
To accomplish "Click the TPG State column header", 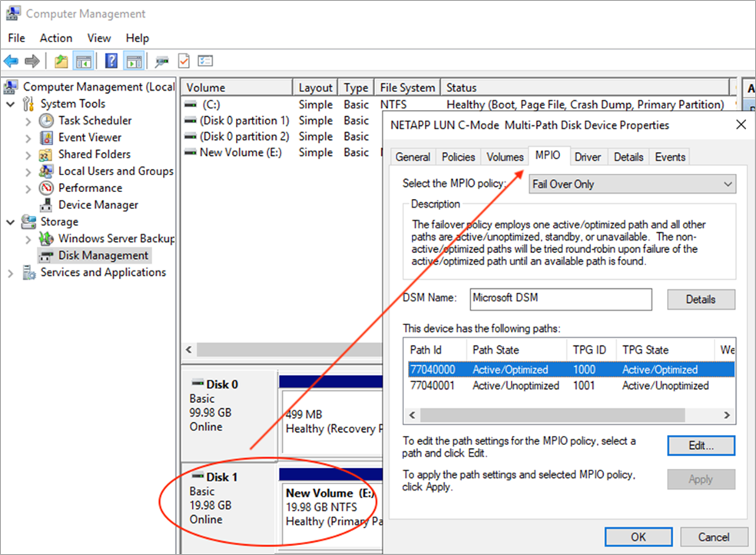I will click(x=665, y=350).
